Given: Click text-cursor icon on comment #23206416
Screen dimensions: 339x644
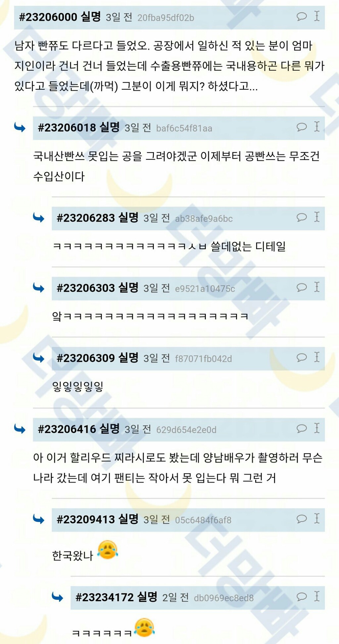Looking at the screenshot, I should point(317,428).
